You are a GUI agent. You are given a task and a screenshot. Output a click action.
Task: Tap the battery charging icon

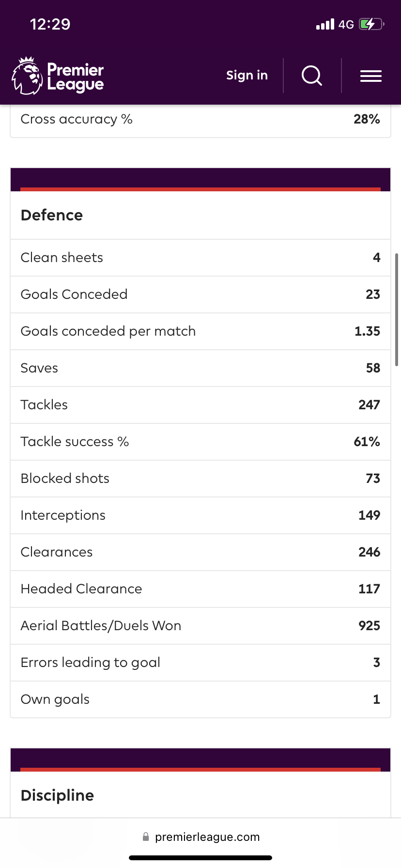371,24
